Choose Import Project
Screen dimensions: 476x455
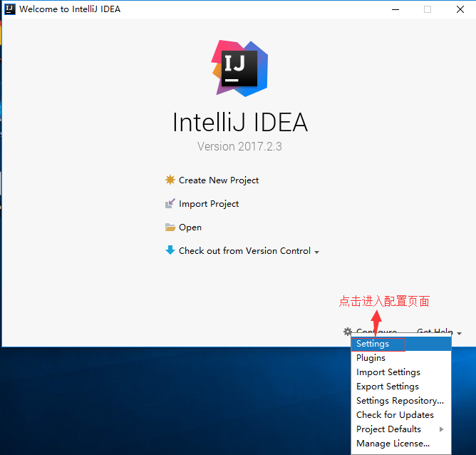(x=209, y=204)
